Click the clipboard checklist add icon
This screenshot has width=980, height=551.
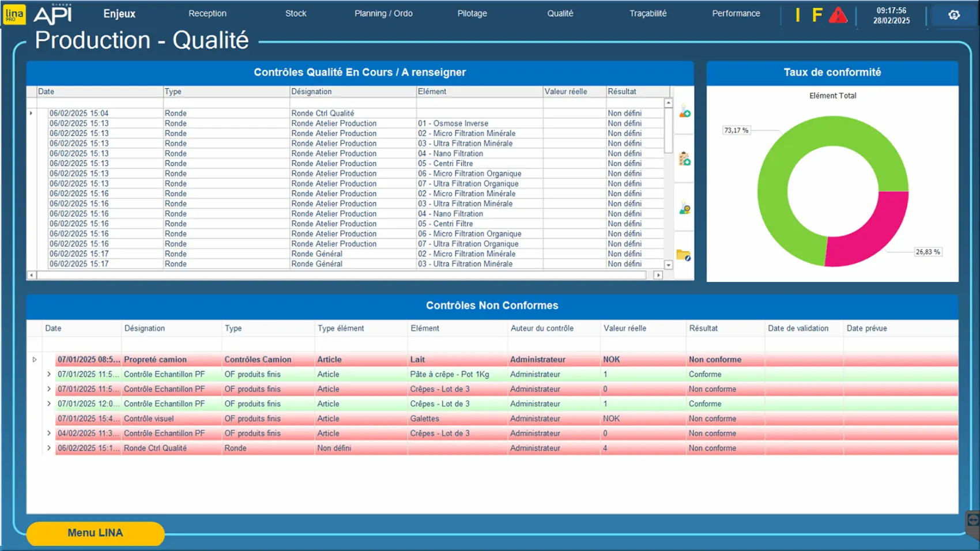(684, 159)
